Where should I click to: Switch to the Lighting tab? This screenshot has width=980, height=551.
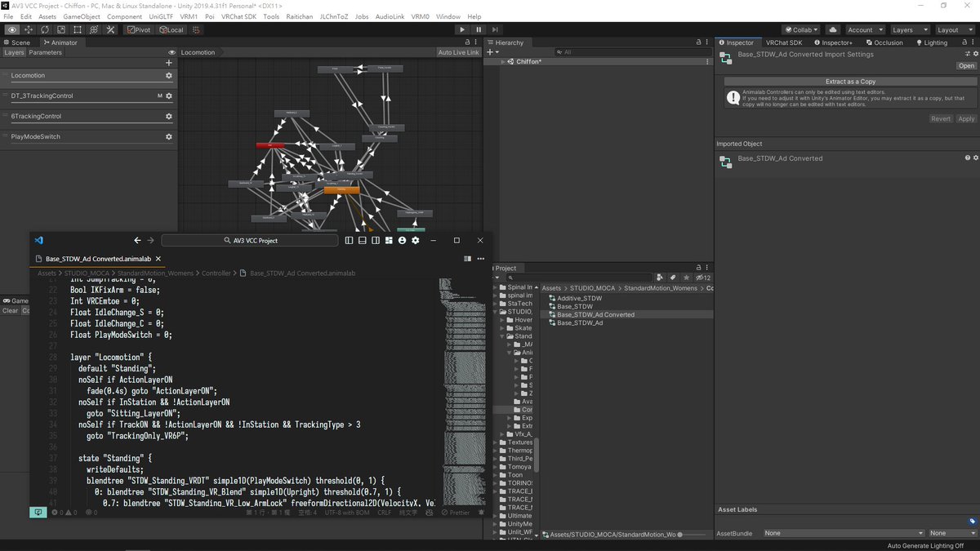pyautogui.click(x=933, y=42)
